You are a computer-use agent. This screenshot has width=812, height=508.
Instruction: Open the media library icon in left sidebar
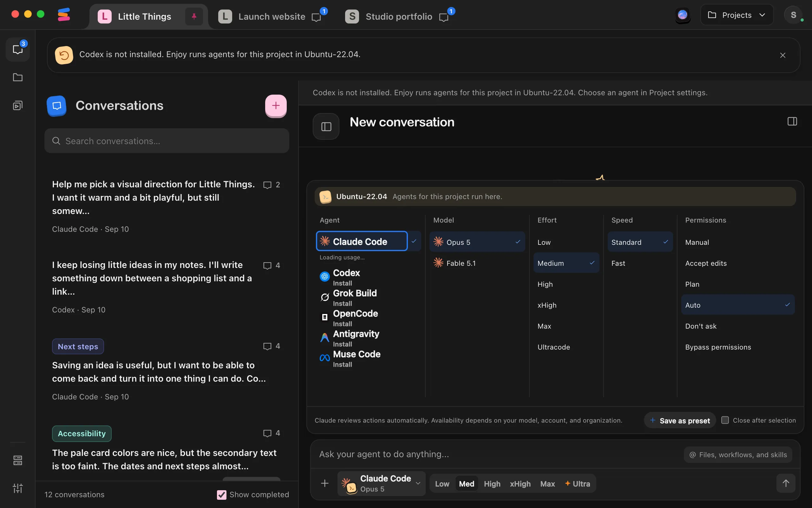(18, 105)
